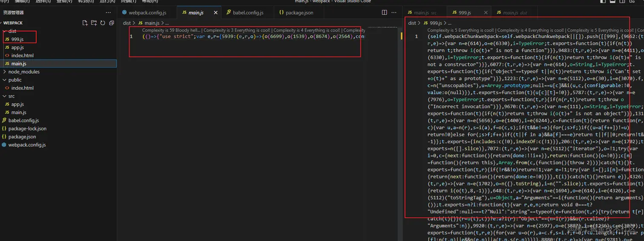644x241 pixels.
Task: Open babel.config.js from the explorer tree
Action: pyautogui.click(x=58, y=120)
